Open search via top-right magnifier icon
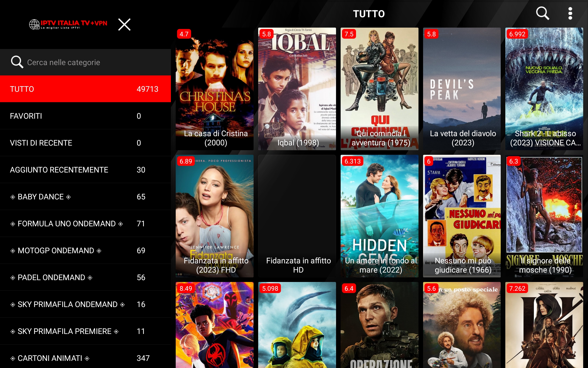The width and height of the screenshot is (588, 368). (x=543, y=13)
